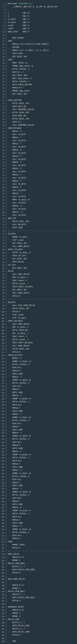Click the END directive on the last line
This screenshot has height=644, width=77.
(14, 641)
